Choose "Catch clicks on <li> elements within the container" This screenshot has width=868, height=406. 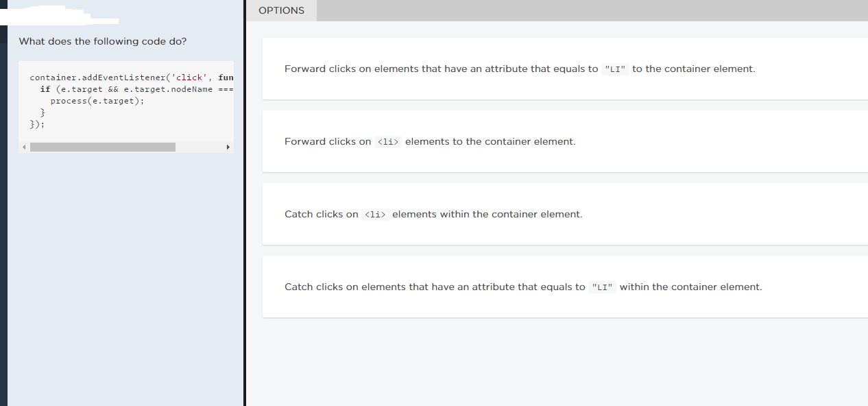[x=433, y=214]
